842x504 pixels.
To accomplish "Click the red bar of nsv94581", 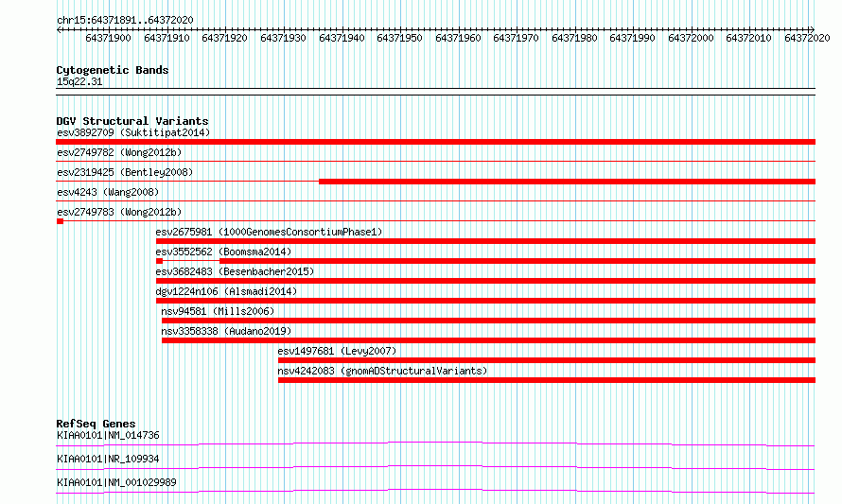I will (x=489, y=321).
